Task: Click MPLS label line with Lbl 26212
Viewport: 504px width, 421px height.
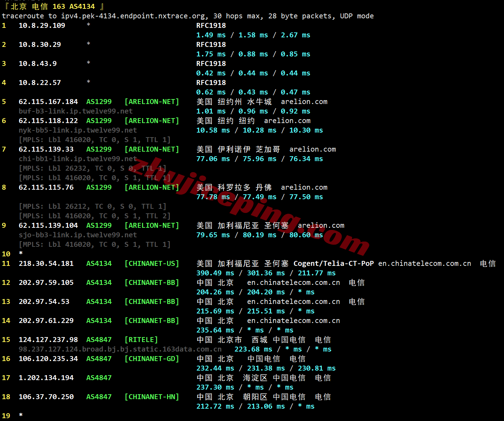Action: [x=92, y=206]
